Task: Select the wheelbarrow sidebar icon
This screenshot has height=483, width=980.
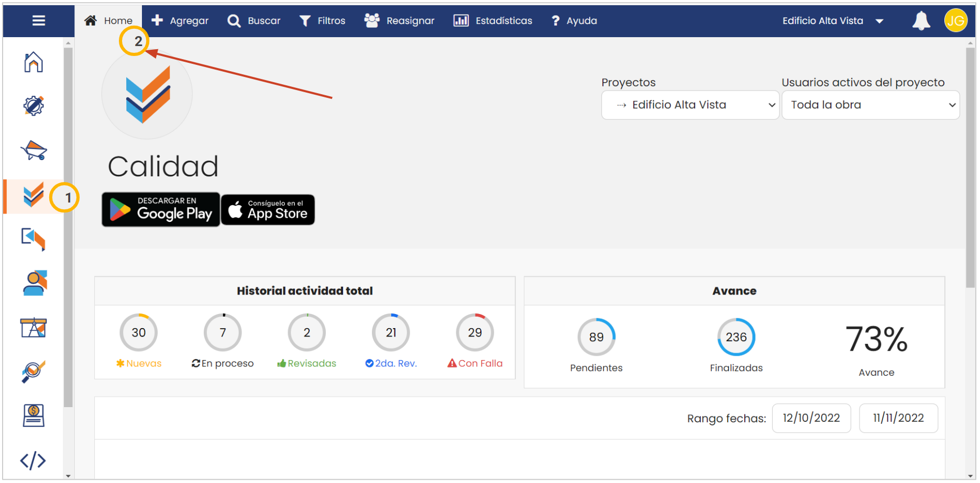Action: coord(34,151)
